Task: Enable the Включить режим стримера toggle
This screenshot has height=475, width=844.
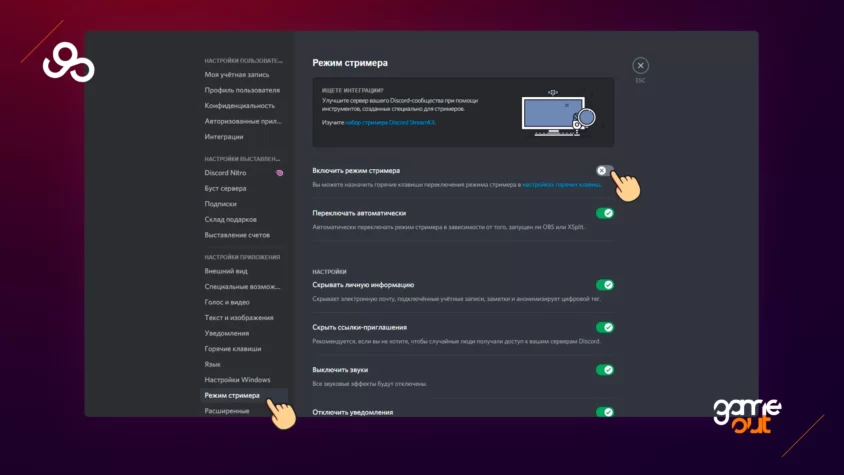Action: point(604,171)
